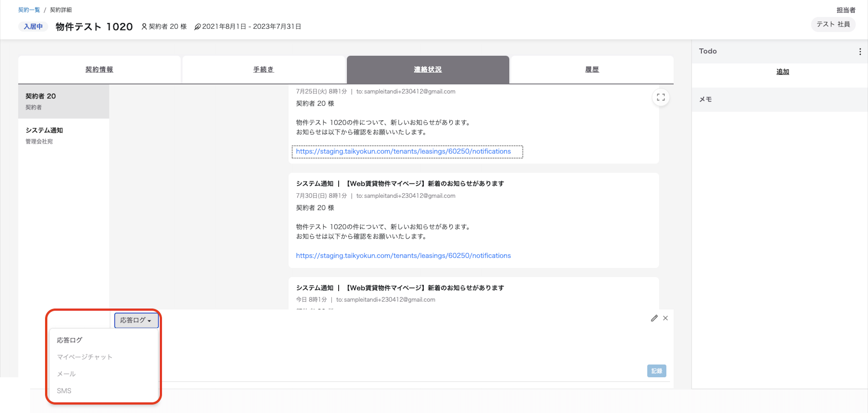The width and height of the screenshot is (868, 413).
Task: Click the 入居中 status badge
Action: 33,26
